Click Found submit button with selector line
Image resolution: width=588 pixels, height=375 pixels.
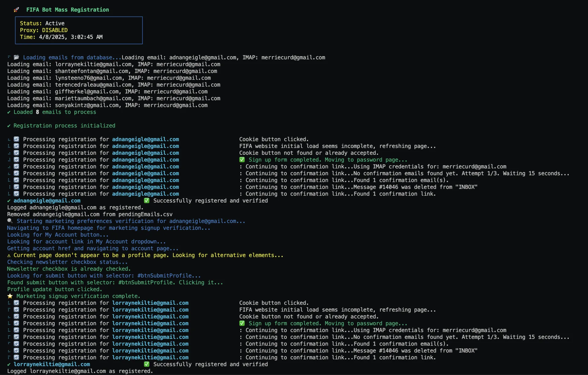point(115,282)
